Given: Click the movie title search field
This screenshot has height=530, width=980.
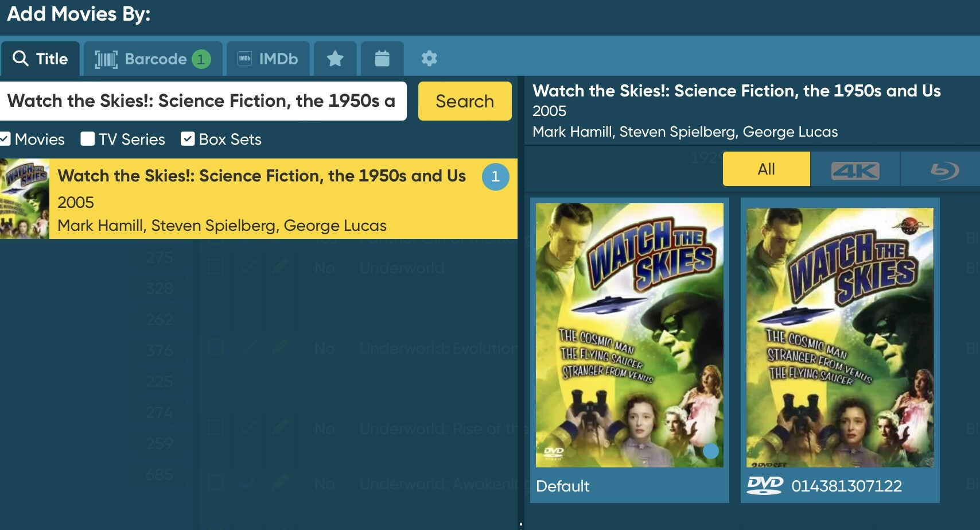Looking at the screenshot, I should (x=203, y=101).
